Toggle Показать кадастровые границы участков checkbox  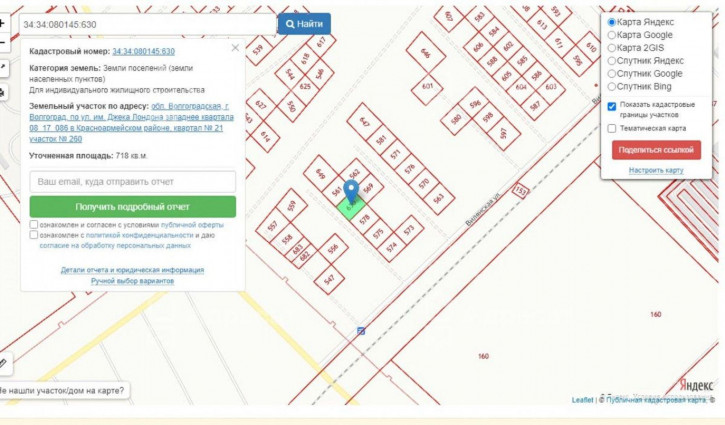point(612,107)
